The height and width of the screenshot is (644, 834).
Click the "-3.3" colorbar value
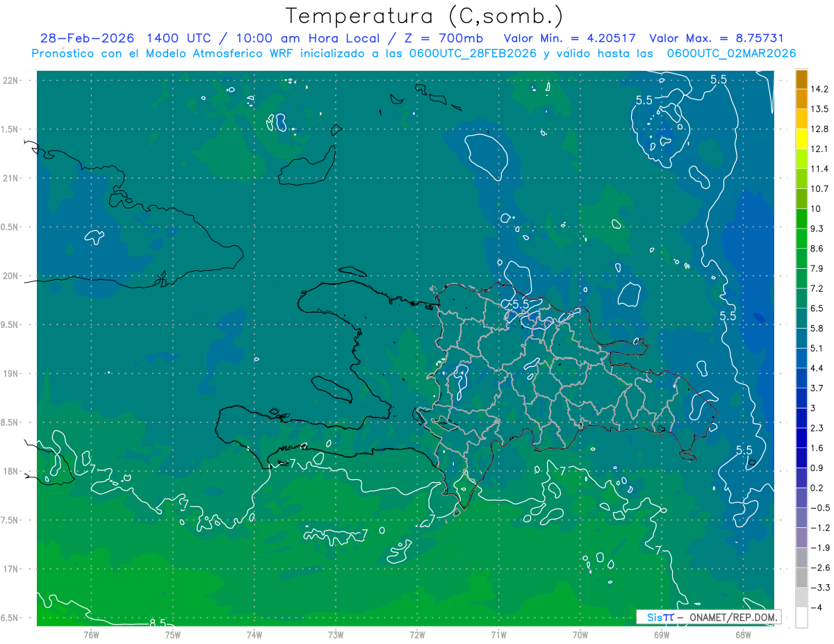(820, 588)
